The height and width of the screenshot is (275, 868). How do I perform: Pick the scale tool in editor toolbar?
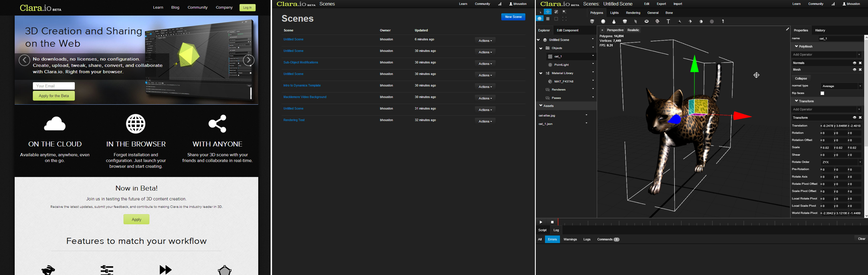(x=564, y=12)
